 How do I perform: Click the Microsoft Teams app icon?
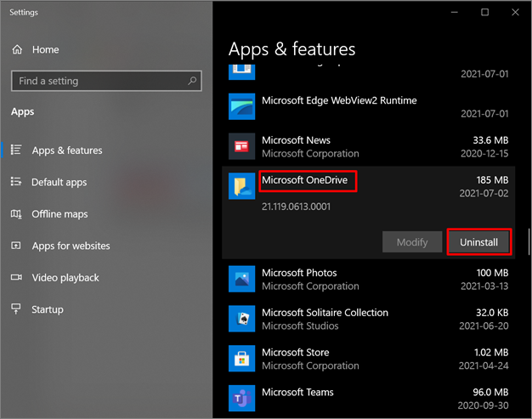tap(242, 398)
